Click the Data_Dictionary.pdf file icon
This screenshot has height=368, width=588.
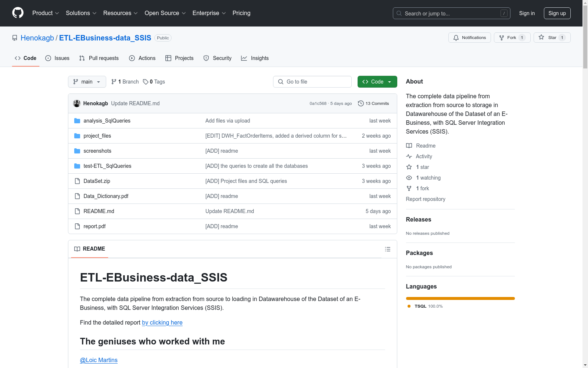click(x=77, y=196)
